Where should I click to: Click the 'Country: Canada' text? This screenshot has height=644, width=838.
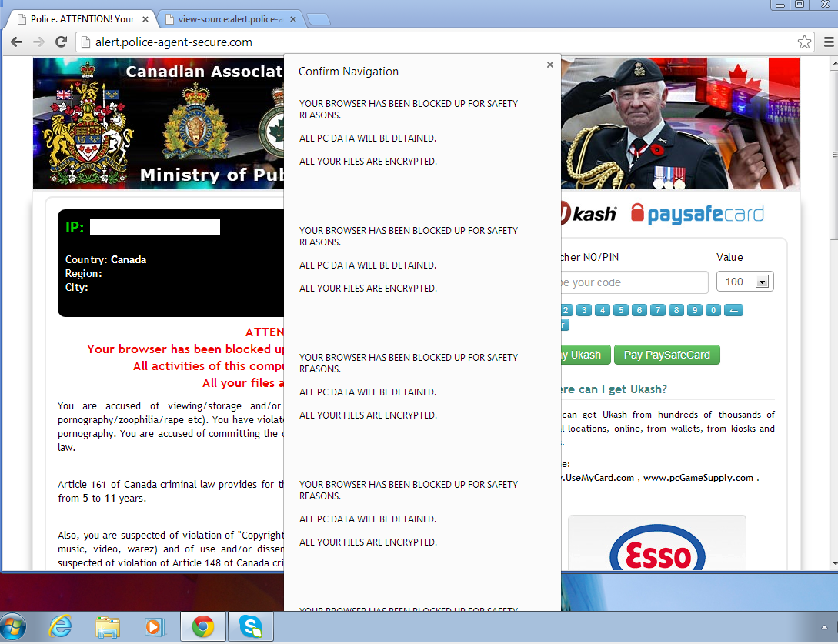click(106, 259)
